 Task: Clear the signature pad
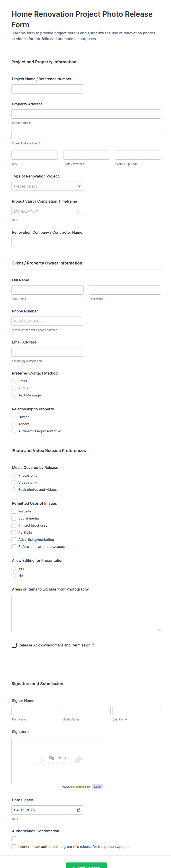[97, 787]
